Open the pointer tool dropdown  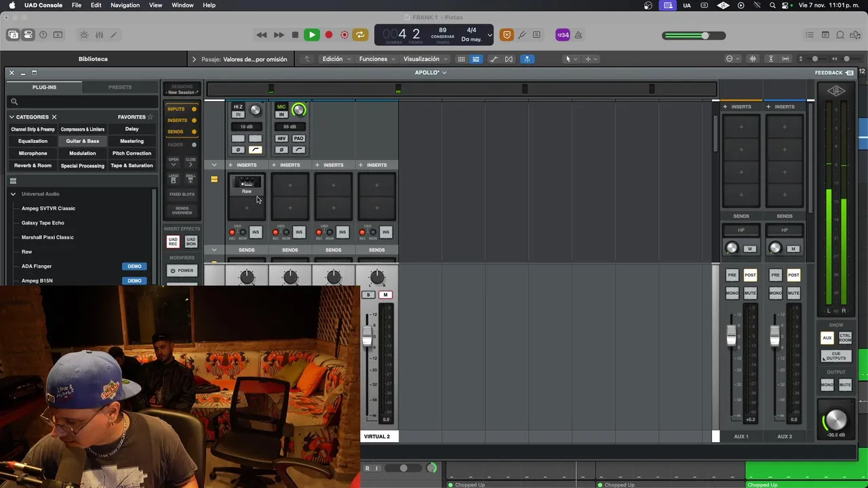(570, 59)
